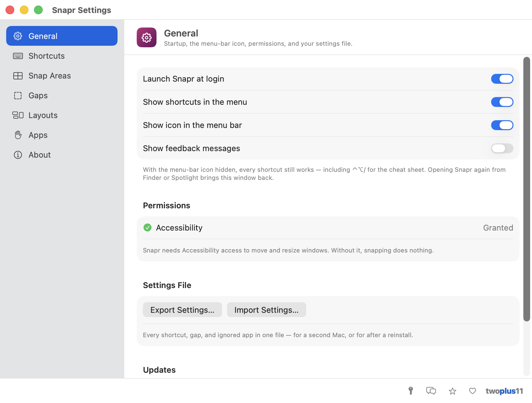532x403 pixels.
Task: Show the About section
Action: pyautogui.click(x=62, y=155)
